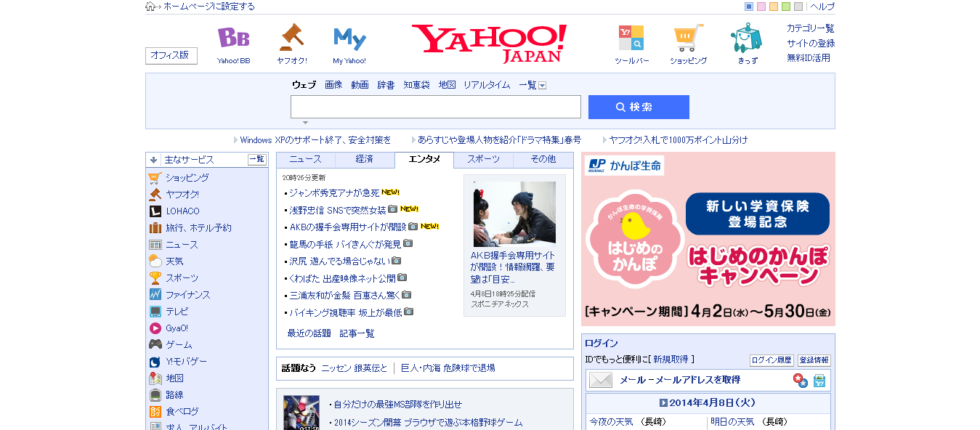Click camera icon next to 龍馬の手紙 headline
Image resolution: width=980 pixels, height=430 pixels.
pos(408,243)
